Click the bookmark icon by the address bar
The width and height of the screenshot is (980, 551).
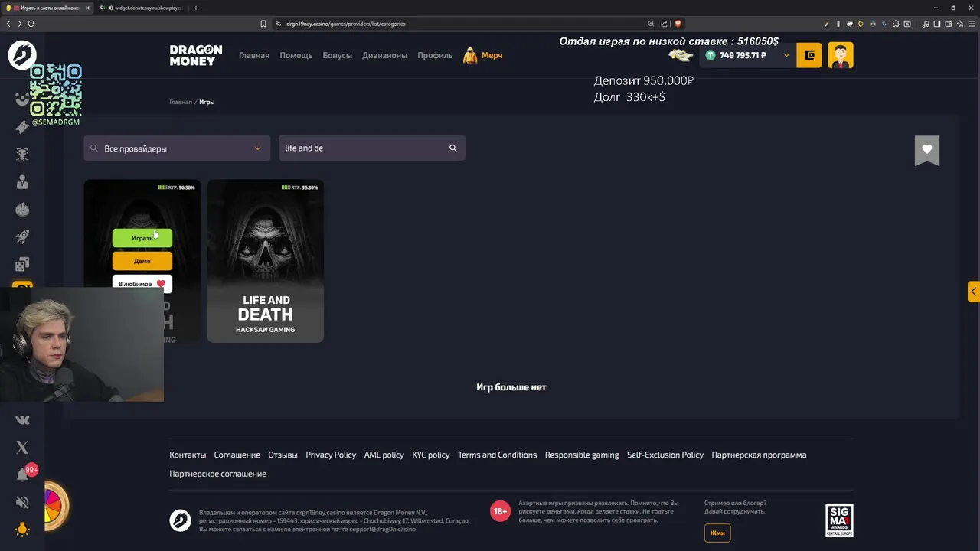[x=263, y=24]
